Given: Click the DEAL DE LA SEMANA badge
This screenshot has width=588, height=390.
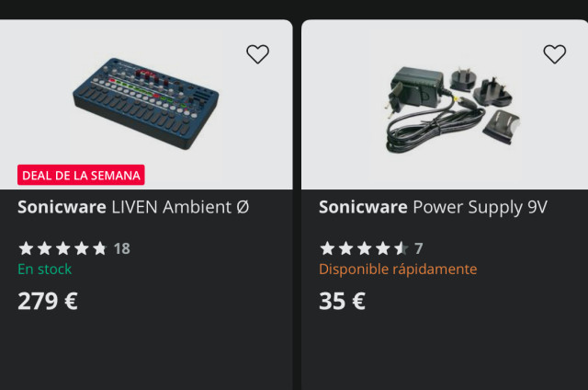Looking at the screenshot, I should click(x=81, y=175).
